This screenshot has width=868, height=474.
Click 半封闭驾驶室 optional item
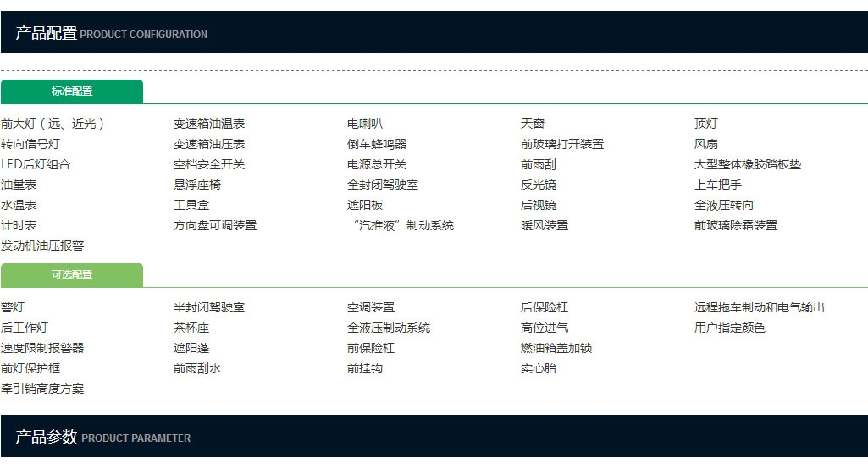209,307
